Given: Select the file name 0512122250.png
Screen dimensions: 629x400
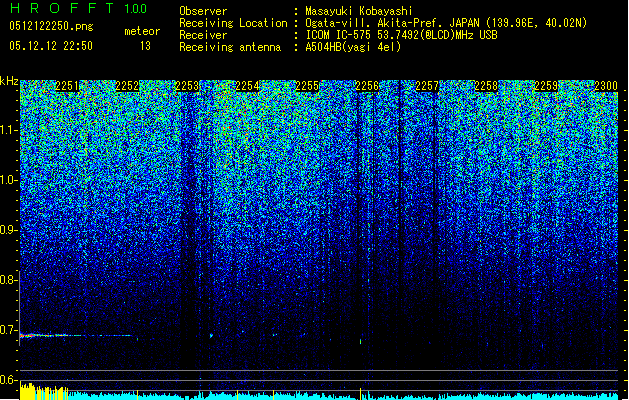Looking at the screenshot, I should (x=51, y=26).
